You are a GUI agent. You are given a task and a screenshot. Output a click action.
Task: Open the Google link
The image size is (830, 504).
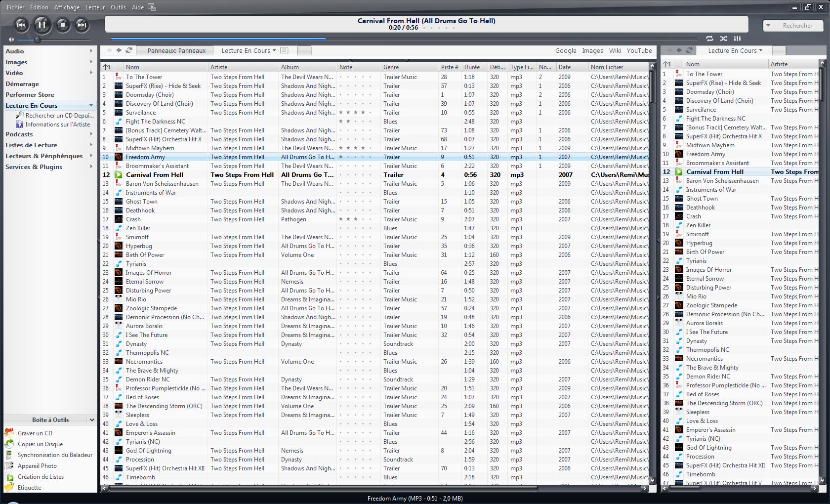point(566,50)
